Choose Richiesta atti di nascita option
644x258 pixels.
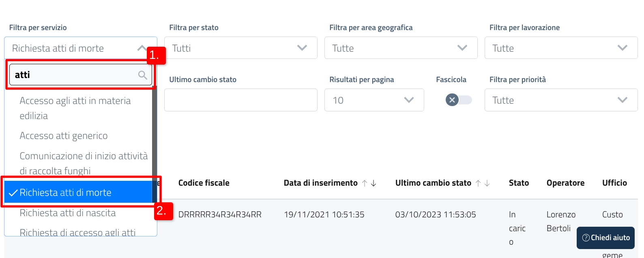[x=68, y=213]
